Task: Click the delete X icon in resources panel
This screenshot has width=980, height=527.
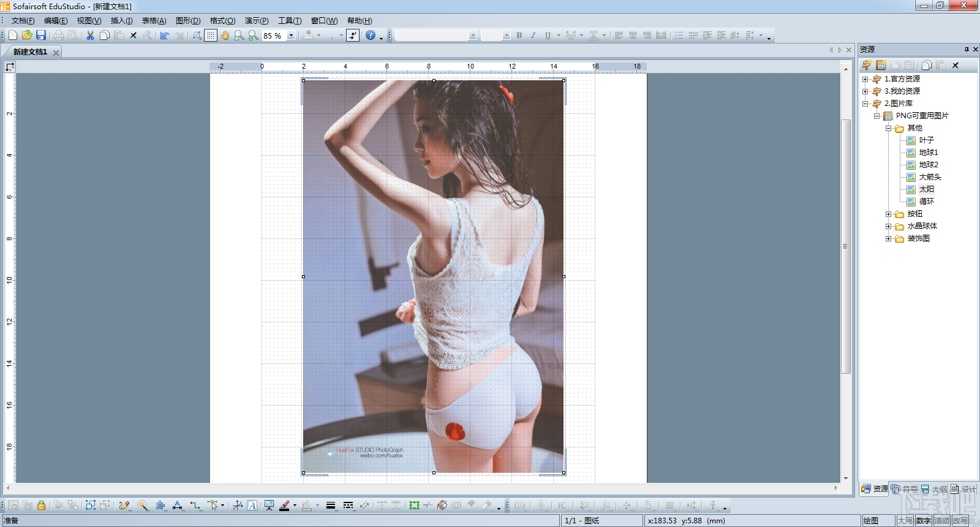Action: point(956,65)
